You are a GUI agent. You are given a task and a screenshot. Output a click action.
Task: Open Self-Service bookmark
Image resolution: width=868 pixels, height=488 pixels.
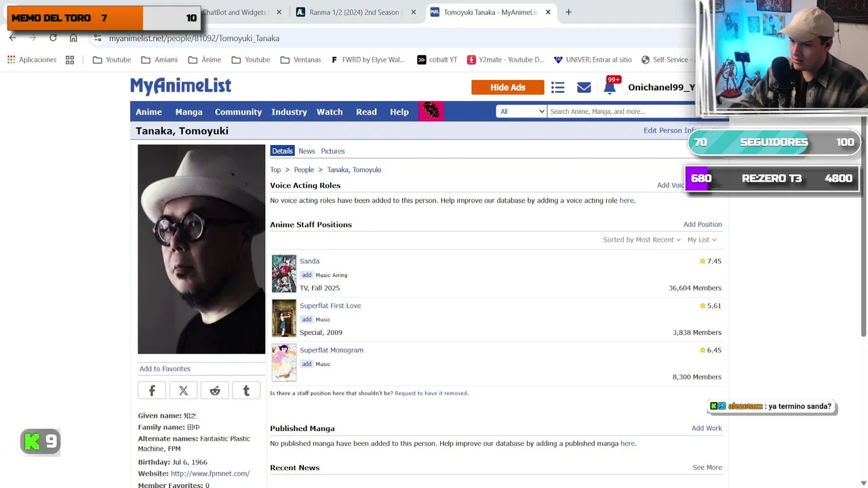click(667, 60)
